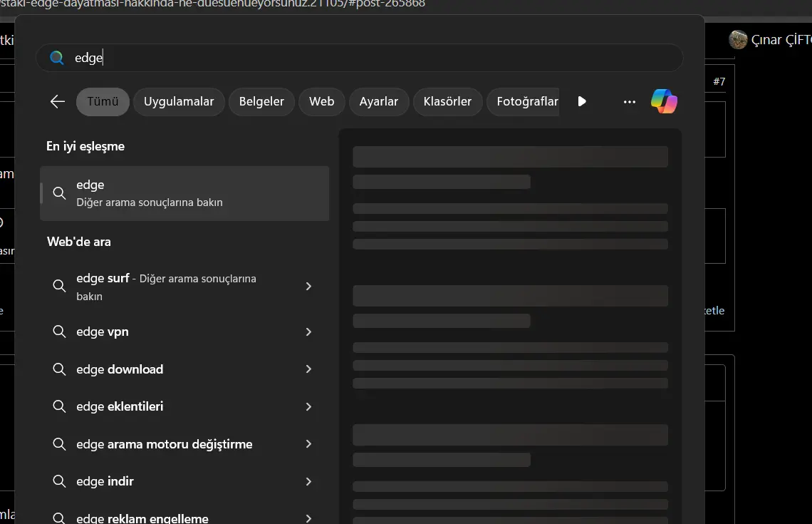Switch to Uygulamalar filter

[179, 101]
